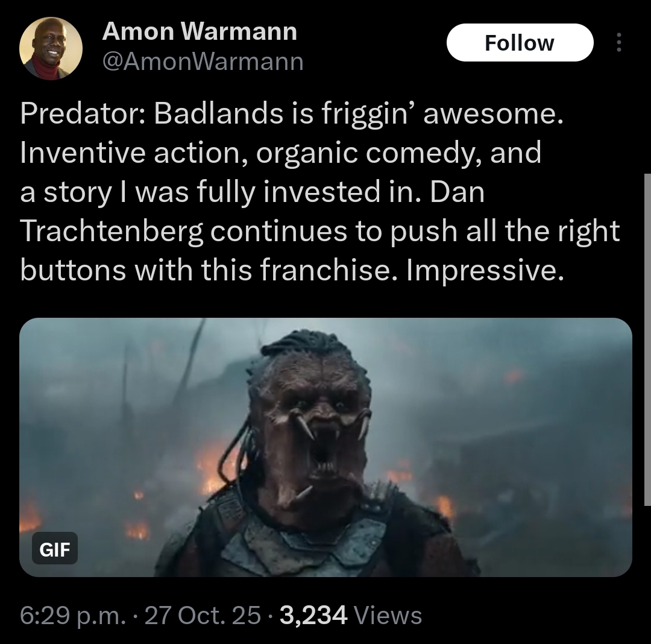This screenshot has width=651, height=644.
Task: Click the GIF badge on the media
Action: click(55, 549)
